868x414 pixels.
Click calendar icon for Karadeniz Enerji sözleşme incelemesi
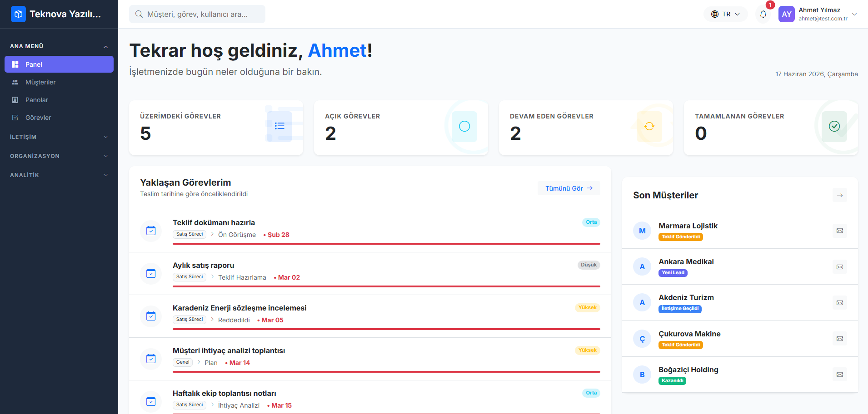click(151, 316)
